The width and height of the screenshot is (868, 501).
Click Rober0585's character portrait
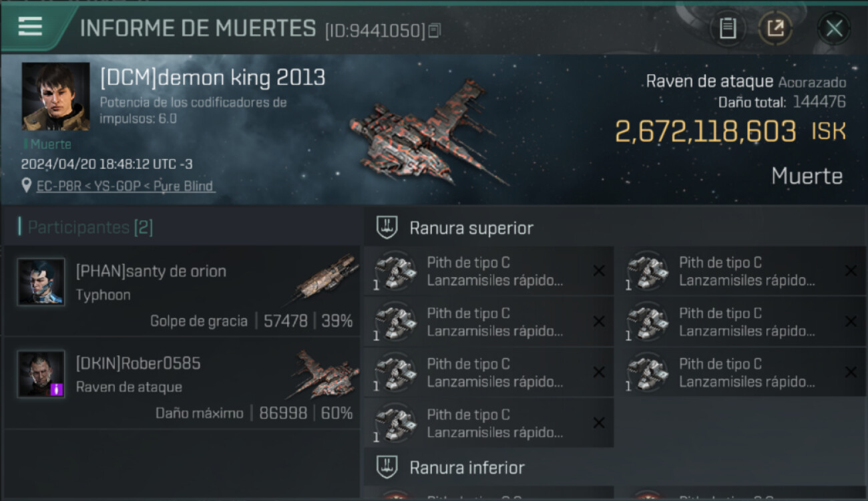click(x=41, y=374)
